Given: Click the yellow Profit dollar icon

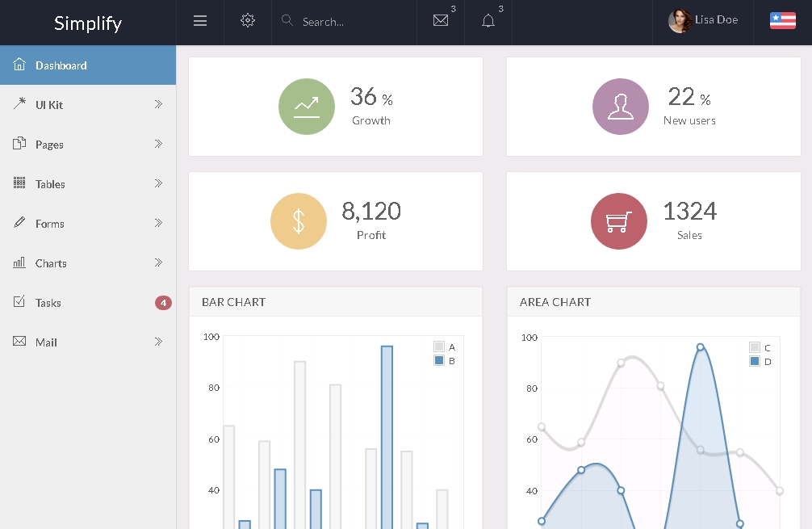Looking at the screenshot, I should (x=298, y=221).
